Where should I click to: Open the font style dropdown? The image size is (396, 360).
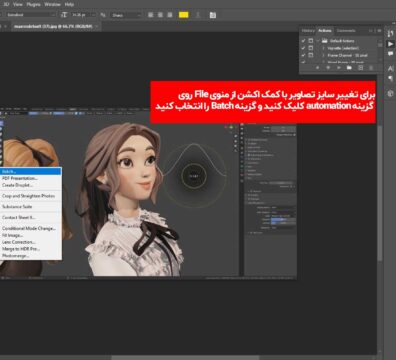(x=31, y=15)
